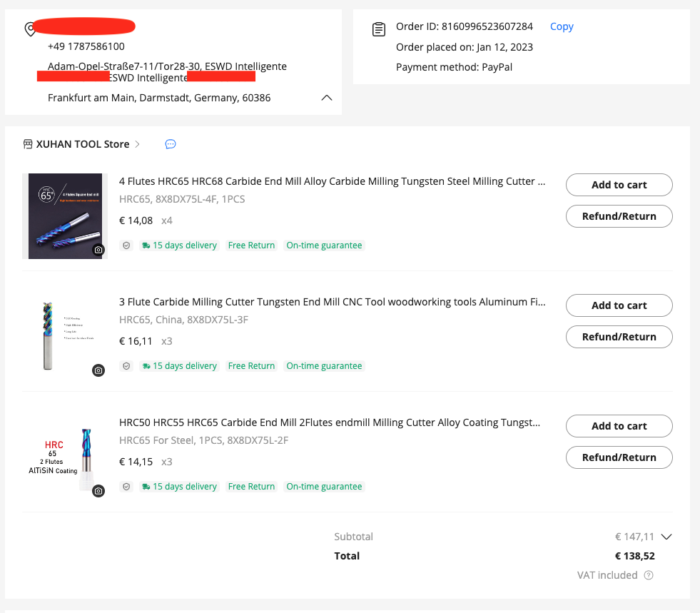The image size is (700, 613).
Task: Open the 4 Flutes HRC65 product title
Action: click(332, 181)
